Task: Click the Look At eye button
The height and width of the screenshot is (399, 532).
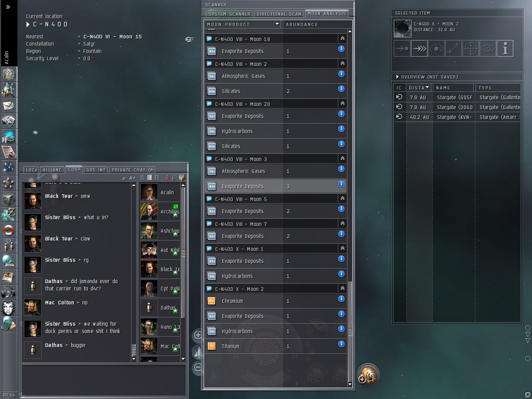Action: (487, 48)
